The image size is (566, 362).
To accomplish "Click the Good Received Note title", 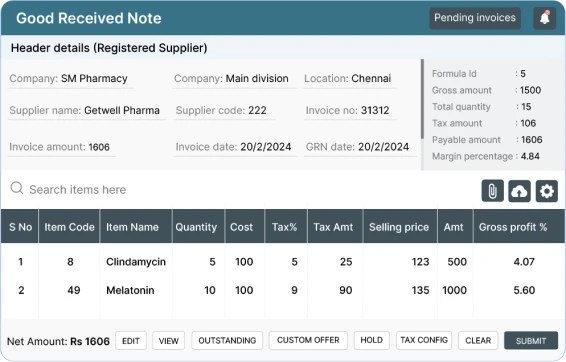I will pos(89,18).
